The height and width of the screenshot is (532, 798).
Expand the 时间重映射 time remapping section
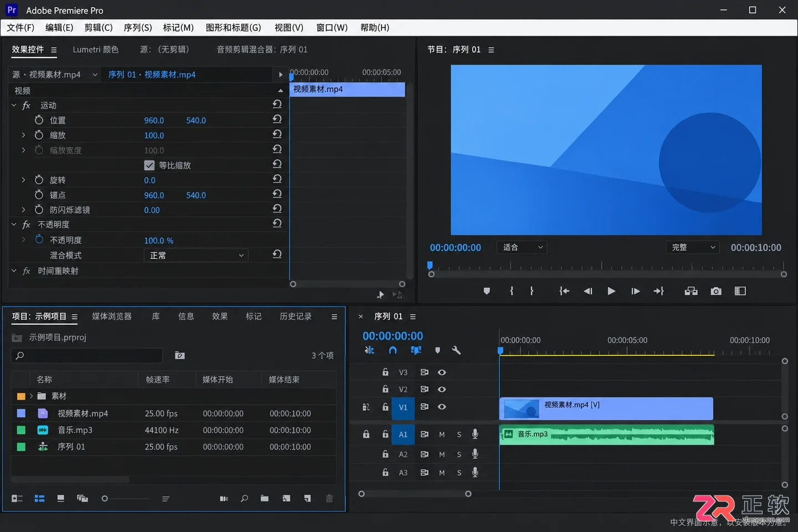click(x=14, y=271)
